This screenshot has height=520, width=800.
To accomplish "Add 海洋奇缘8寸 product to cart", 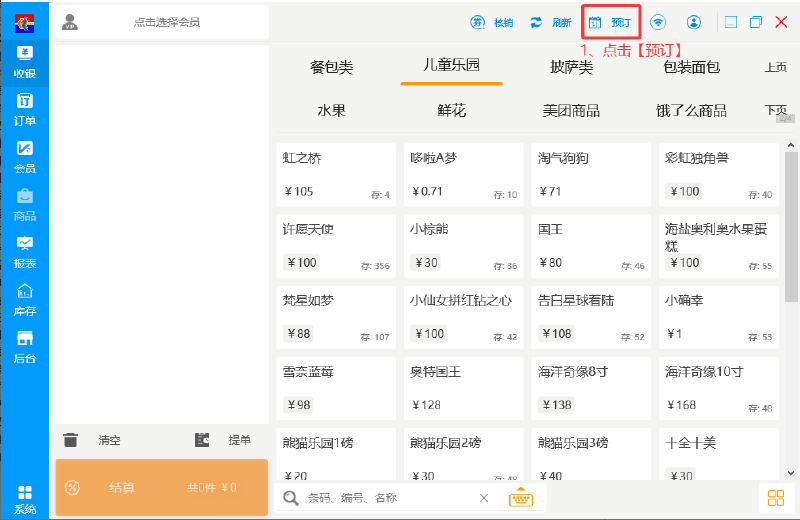I will tap(591, 388).
